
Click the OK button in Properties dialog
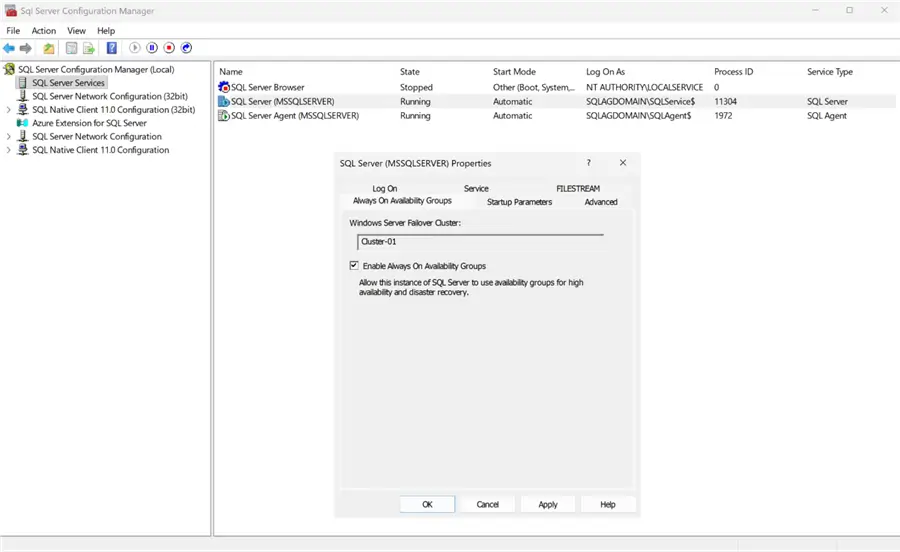[427, 504]
